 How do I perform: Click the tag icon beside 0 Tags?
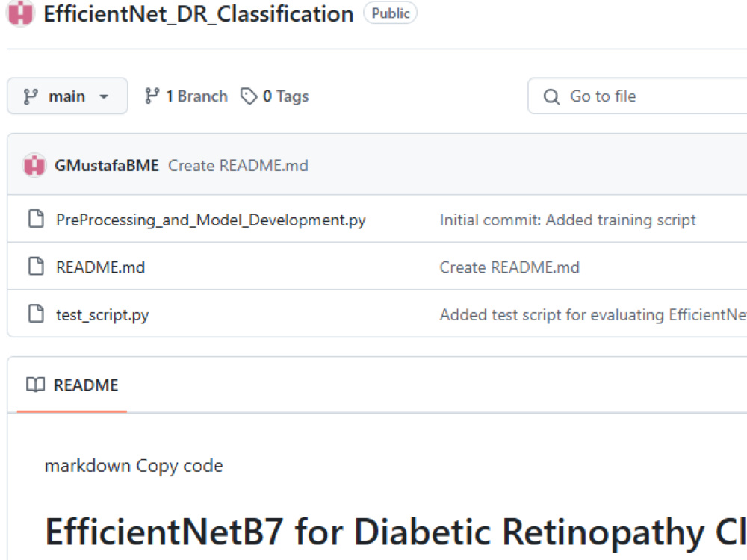pos(249,96)
